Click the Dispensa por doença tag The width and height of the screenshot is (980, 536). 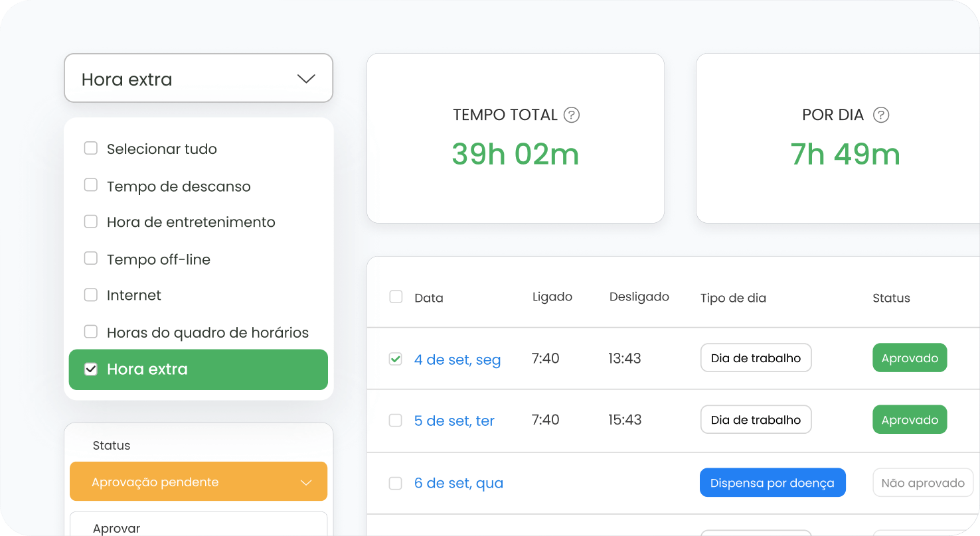(772, 483)
